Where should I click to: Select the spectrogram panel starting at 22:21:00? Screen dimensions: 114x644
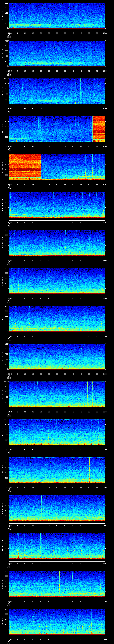tap(57, 281)
